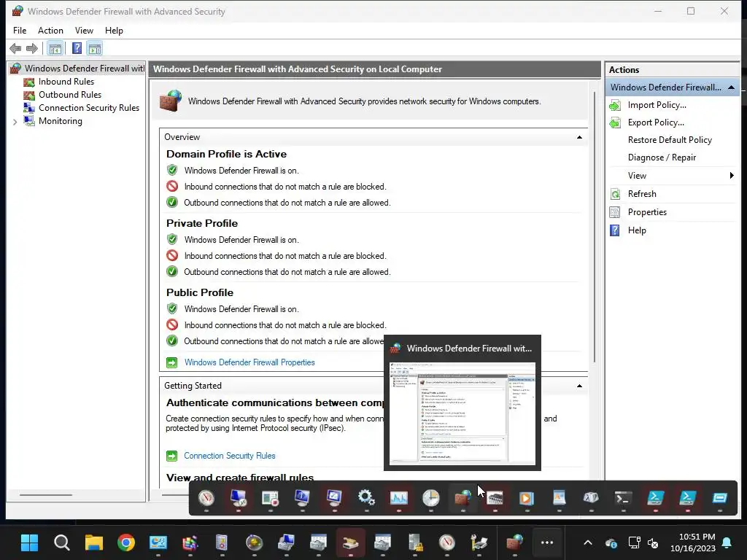Click the Refresh icon in Actions pane
The image size is (747, 560).
(x=615, y=194)
